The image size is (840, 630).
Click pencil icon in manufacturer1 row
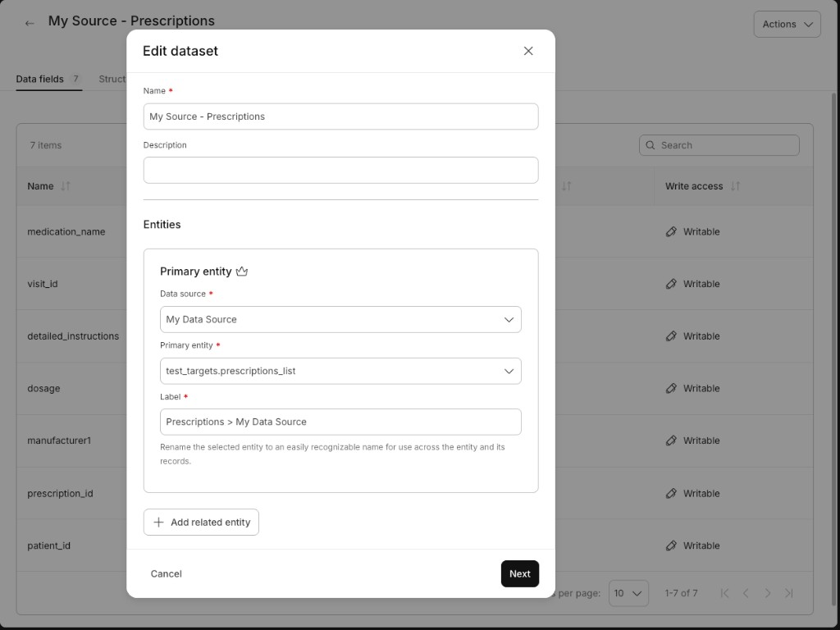[x=671, y=441]
